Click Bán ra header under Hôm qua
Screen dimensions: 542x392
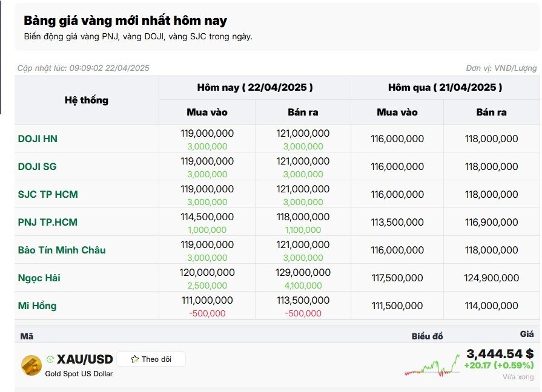click(492, 113)
